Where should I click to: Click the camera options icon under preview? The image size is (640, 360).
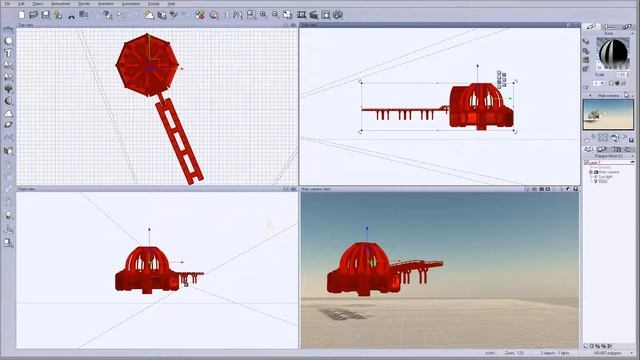tap(614, 138)
